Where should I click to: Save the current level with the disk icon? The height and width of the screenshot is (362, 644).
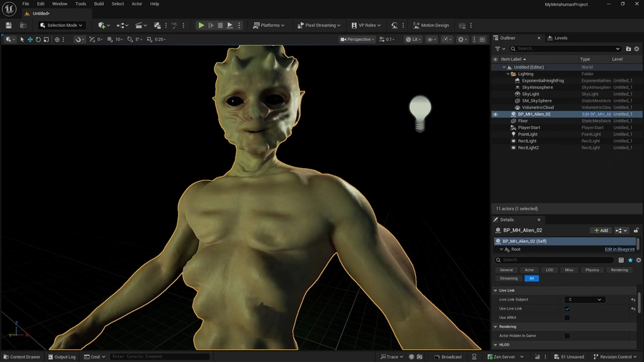tap(8, 26)
